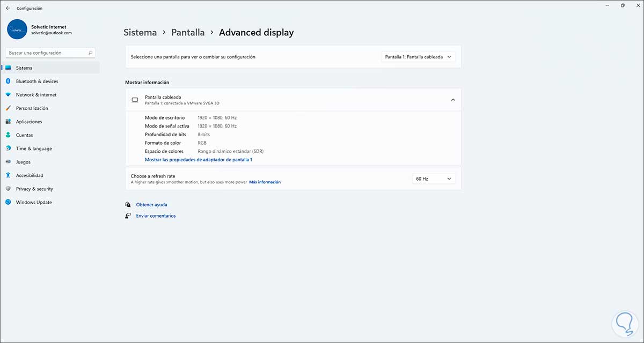Open the 60 Hz refresh rate dropdown
The width and height of the screenshot is (644, 343).
(x=433, y=178)
